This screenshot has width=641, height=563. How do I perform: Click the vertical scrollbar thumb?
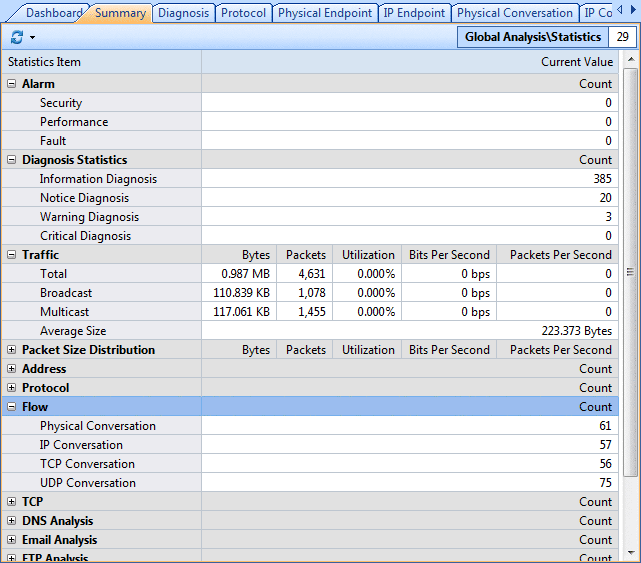pyautogui.click(x=630, y=272)
